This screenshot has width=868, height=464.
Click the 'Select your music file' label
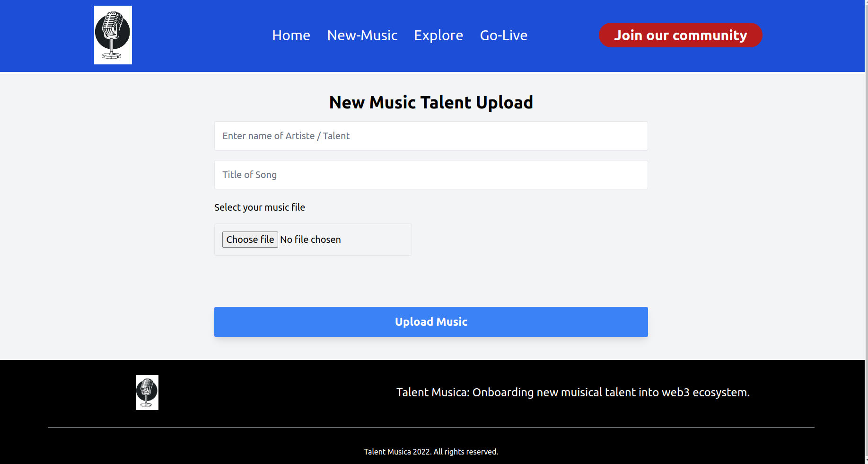tap(259, 207)
